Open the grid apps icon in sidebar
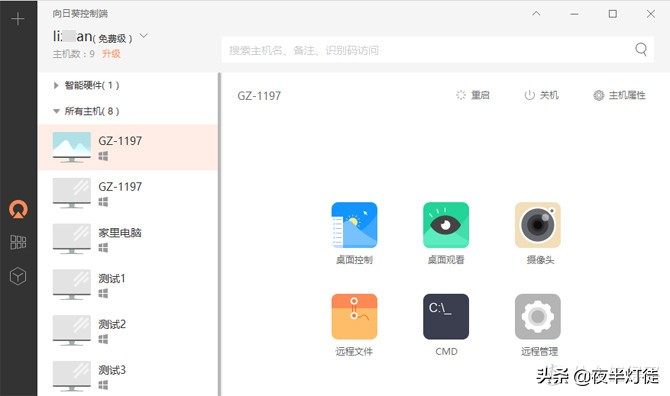 pyautogui.click(x=18, y=242)
